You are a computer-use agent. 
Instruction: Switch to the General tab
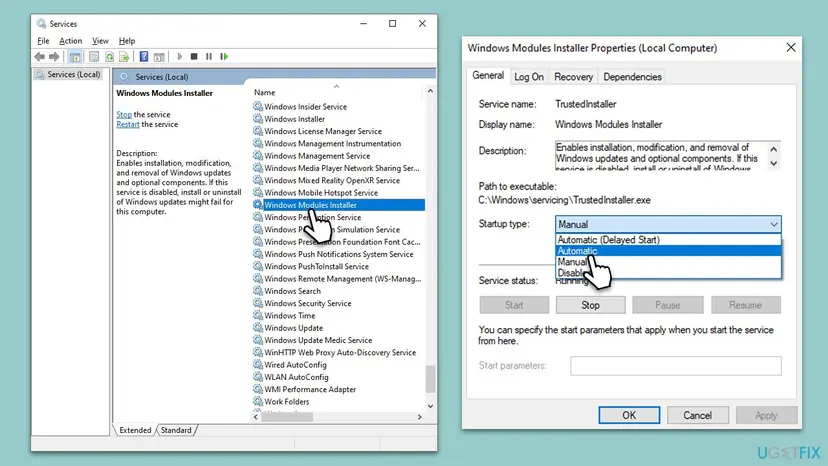point(488,76)
